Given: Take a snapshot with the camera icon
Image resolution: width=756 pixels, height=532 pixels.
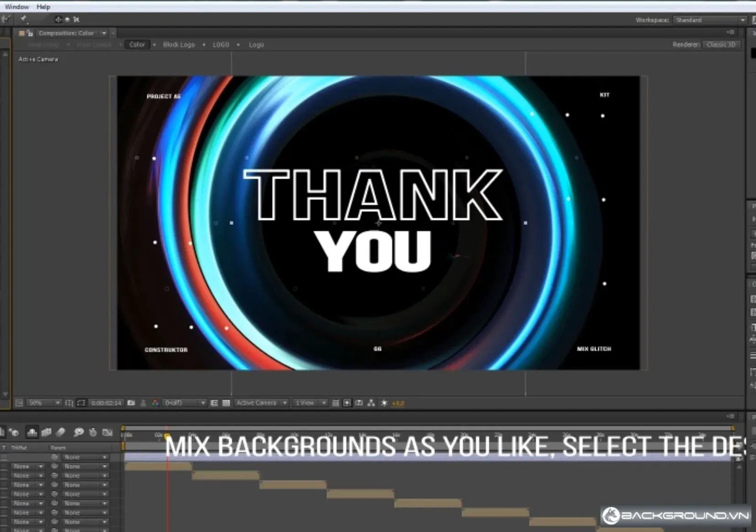Looking at the screenshot, I should coord(131,403).
